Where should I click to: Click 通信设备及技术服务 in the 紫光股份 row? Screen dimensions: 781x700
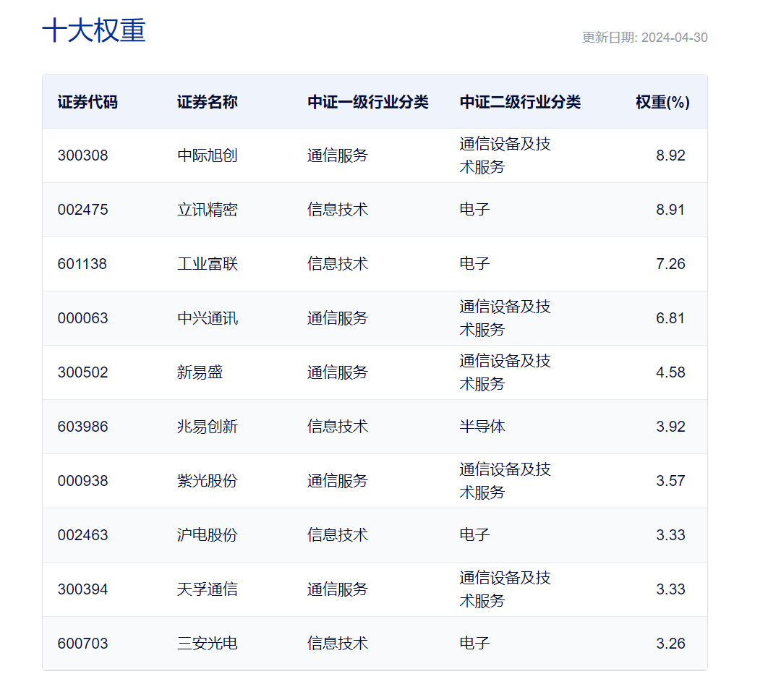tap(505, 482)
